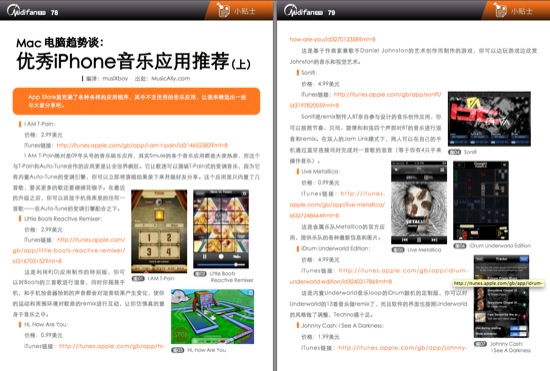Click the iDrum Underworld Edition screenshot
Image resolution: width=550 pixels, height=371 pixels.
[481, 201]
